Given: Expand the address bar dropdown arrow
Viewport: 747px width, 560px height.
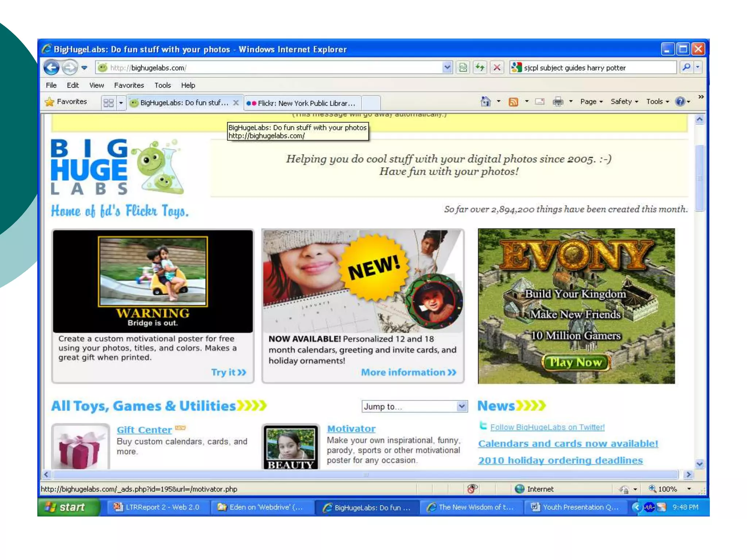Looking at the screenshot, I should pyautogui.click(x=447, y=67).
